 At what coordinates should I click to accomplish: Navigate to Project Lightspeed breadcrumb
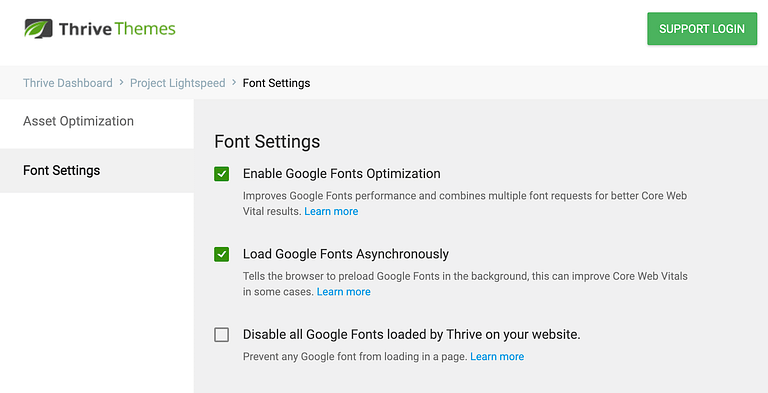(x=177, y=83)
